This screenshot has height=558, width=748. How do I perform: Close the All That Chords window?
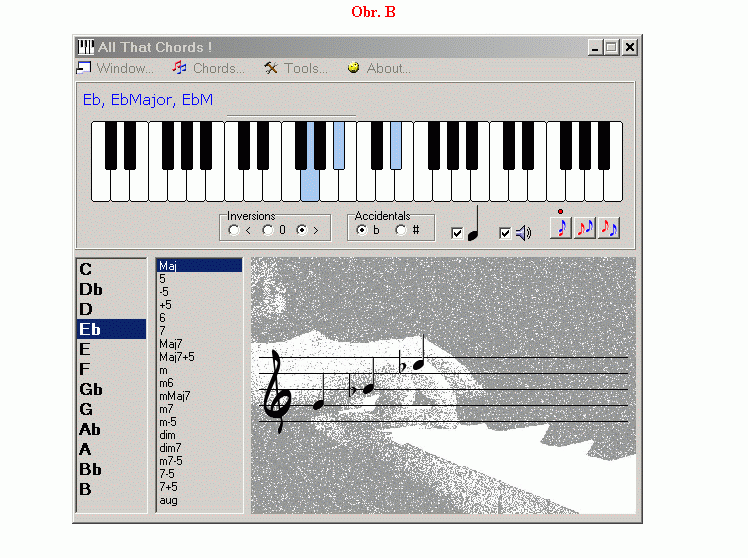pos(630,47)
